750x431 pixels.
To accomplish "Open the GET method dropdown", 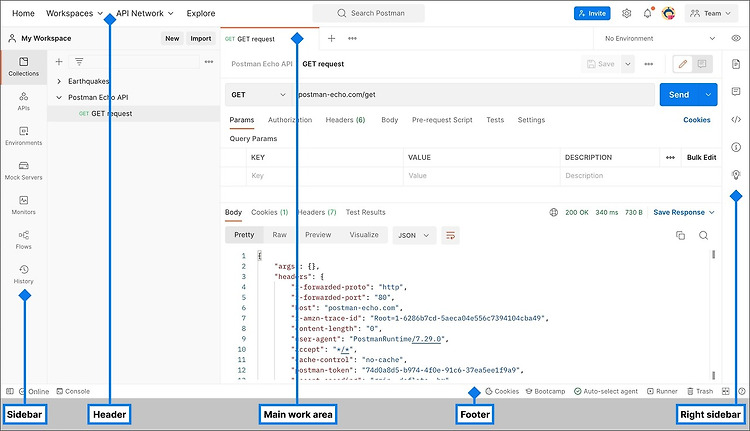I will click(258, 95).
